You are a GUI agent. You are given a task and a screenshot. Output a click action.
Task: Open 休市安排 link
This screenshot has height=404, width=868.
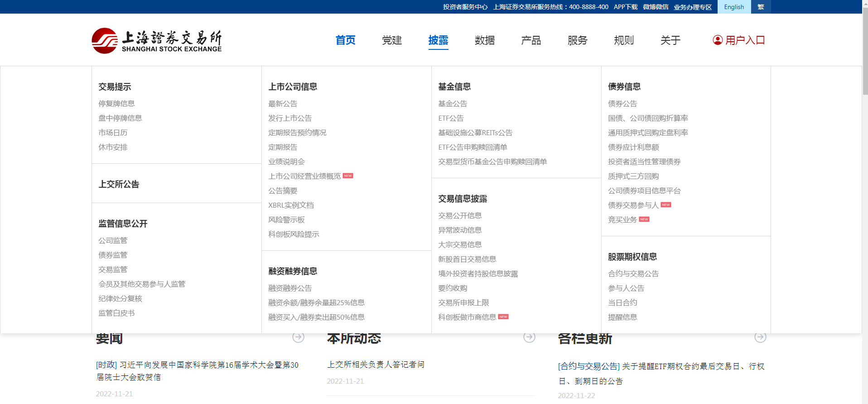pos(113,147)
